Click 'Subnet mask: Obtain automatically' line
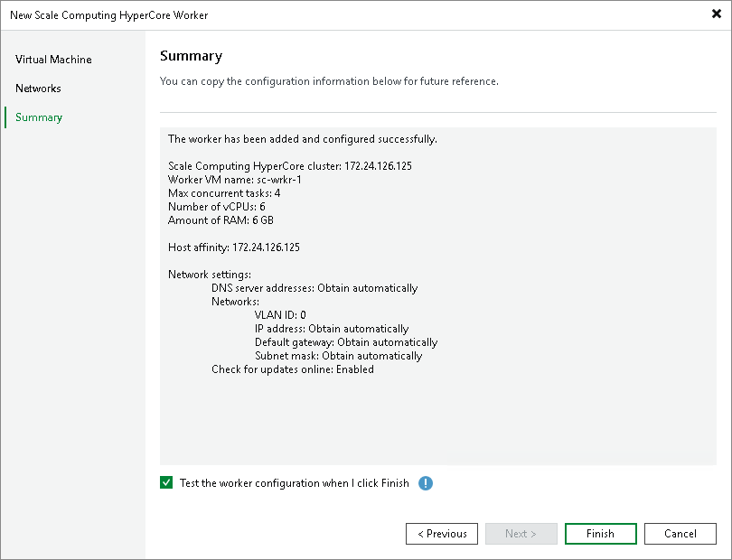The image size is (732, 560). coord(339,356)
